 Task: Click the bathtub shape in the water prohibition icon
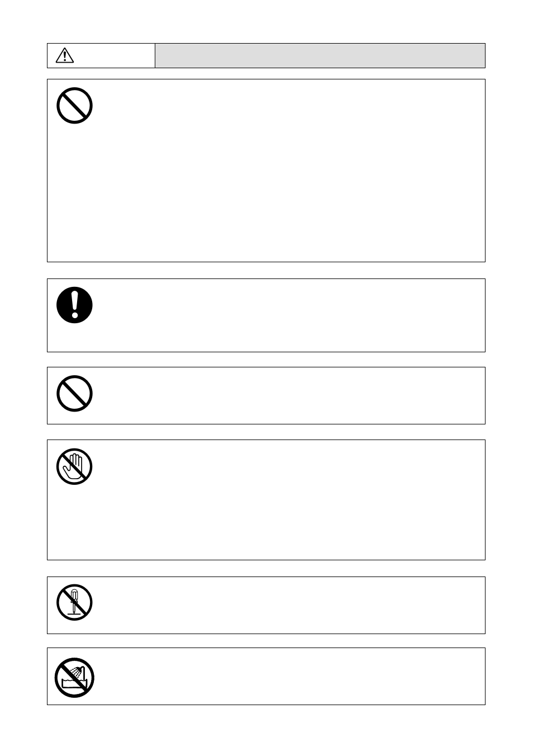[75, 683]
